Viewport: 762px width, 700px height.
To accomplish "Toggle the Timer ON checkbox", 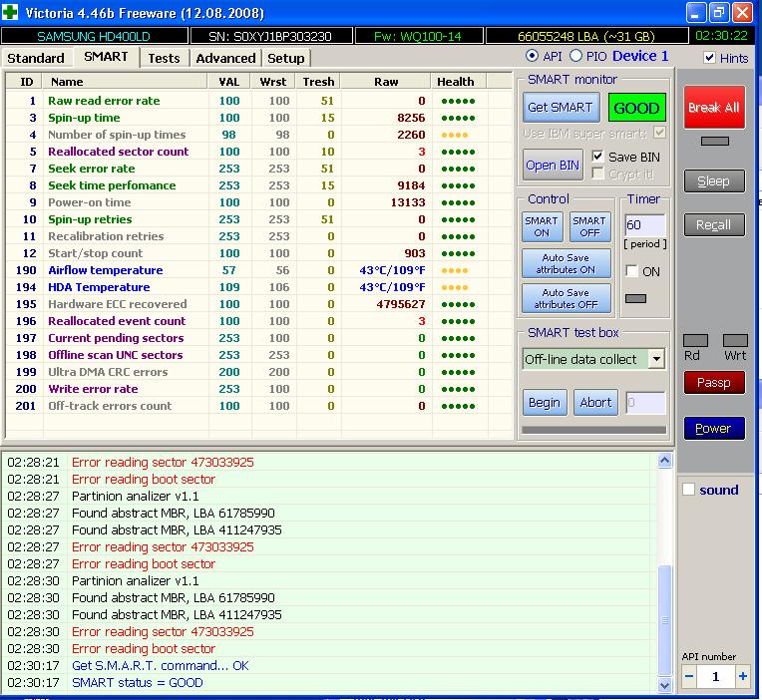I will click(631, 271).
